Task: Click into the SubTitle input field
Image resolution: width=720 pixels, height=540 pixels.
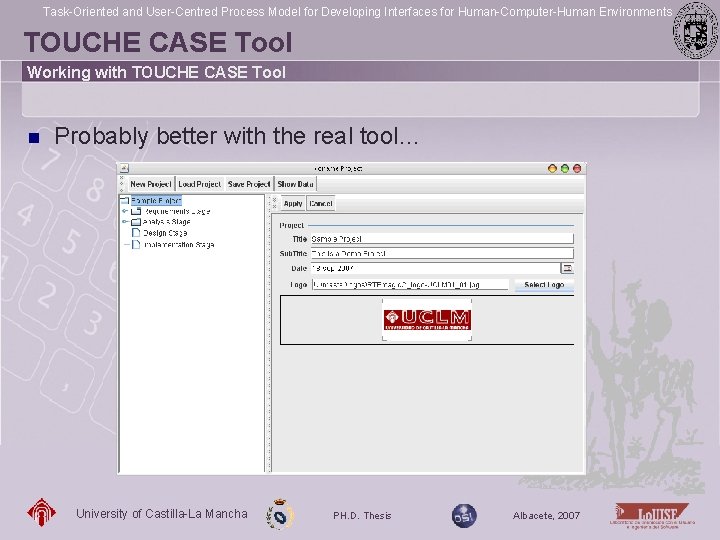Action: click(x=442, y=253)
